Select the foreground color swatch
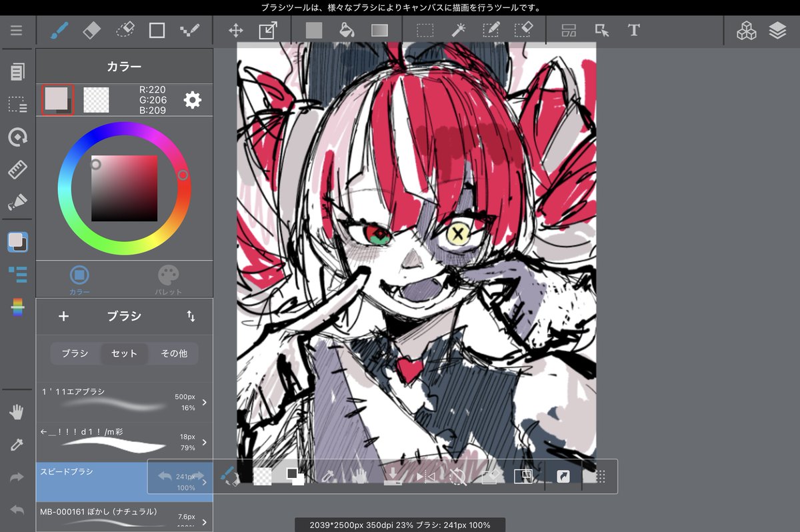Image resolution: width=800 pixels, height=532 pixels. point(57,100)
